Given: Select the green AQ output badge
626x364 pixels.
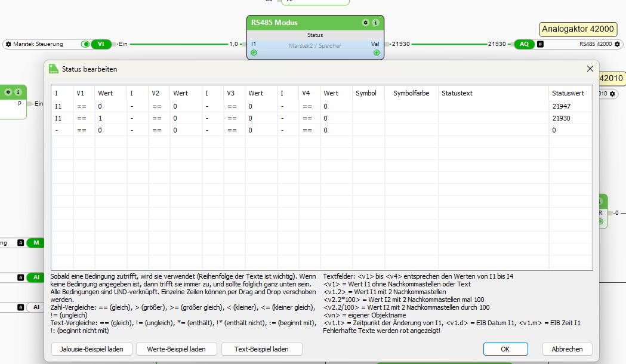Looking at the screenshot, I should point(524,44).
